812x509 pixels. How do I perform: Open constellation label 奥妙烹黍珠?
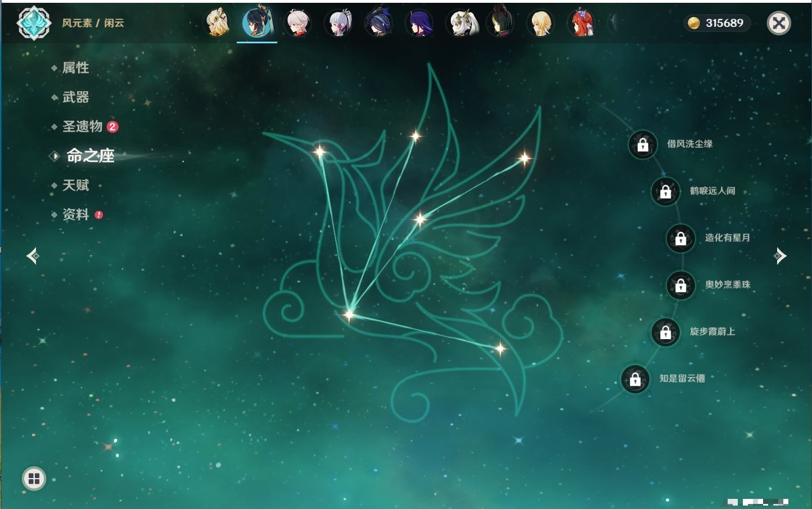point(728,285)
